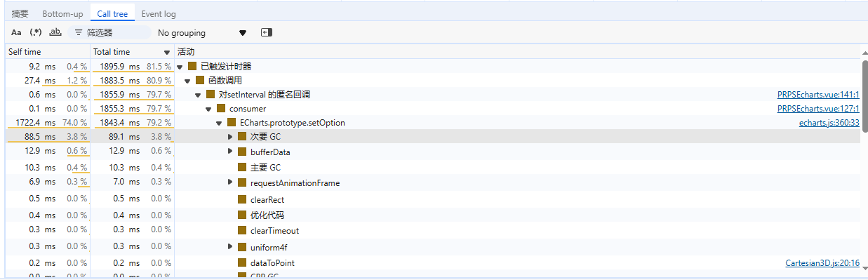Expand the 次要 GC row

(x=230, y=137)
